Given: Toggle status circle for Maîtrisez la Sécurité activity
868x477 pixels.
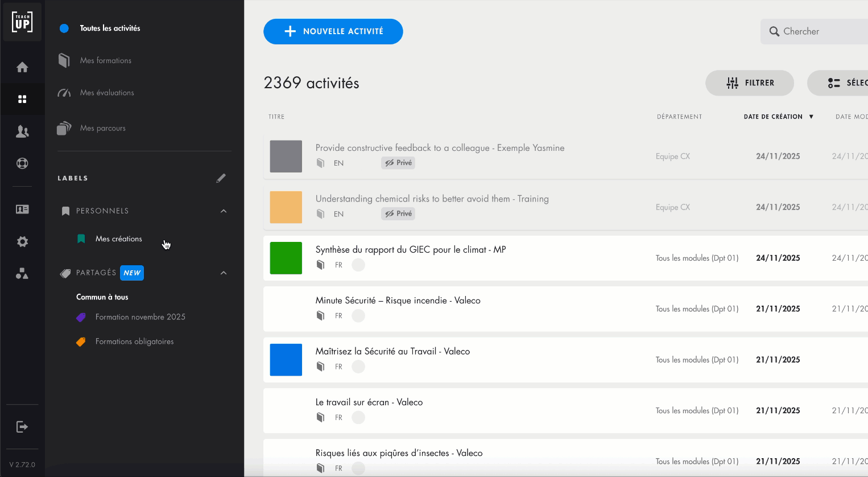Looking at the screenshot, I should click(x=358, y=367).
